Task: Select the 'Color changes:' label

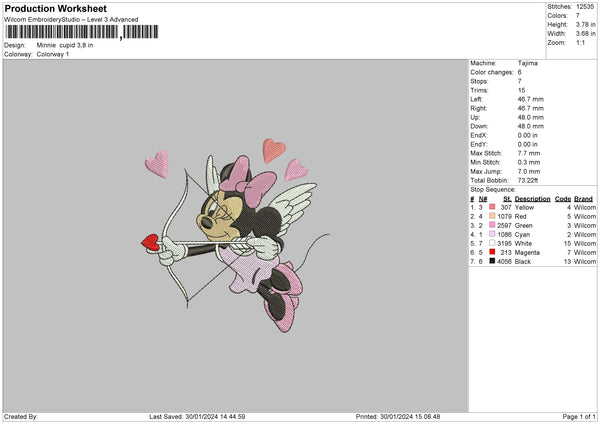Action: point(492,72)
